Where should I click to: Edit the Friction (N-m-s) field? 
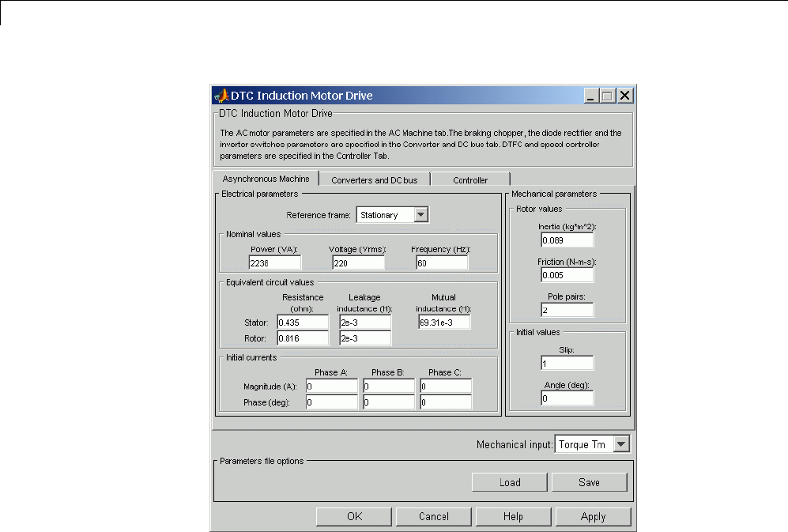coord(567,275)
